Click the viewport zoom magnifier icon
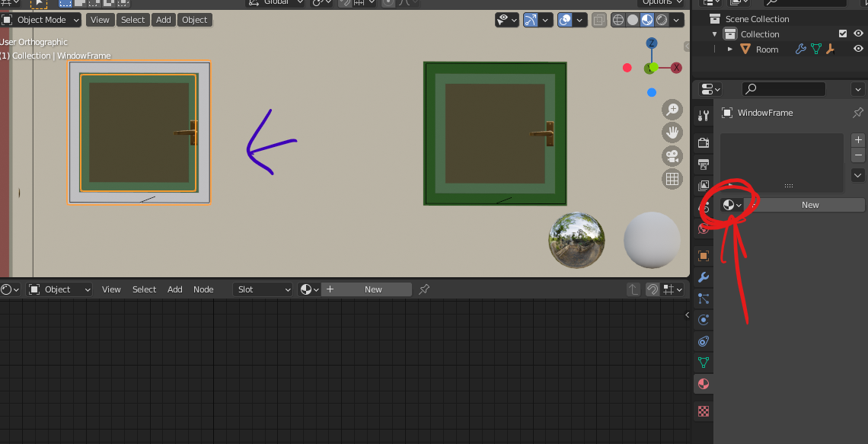 [x=672, y=110]
